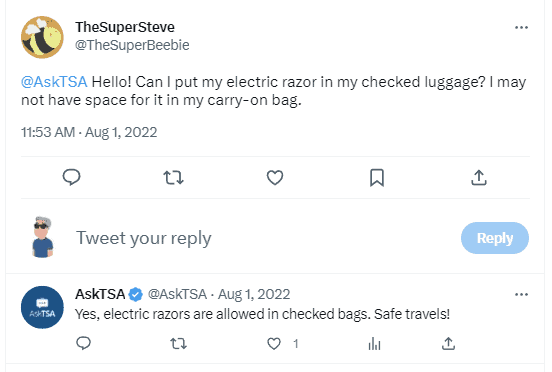This screenshot has width=552, height=372.
Task: Share the AskTSA reply
Action: (448, 343)
